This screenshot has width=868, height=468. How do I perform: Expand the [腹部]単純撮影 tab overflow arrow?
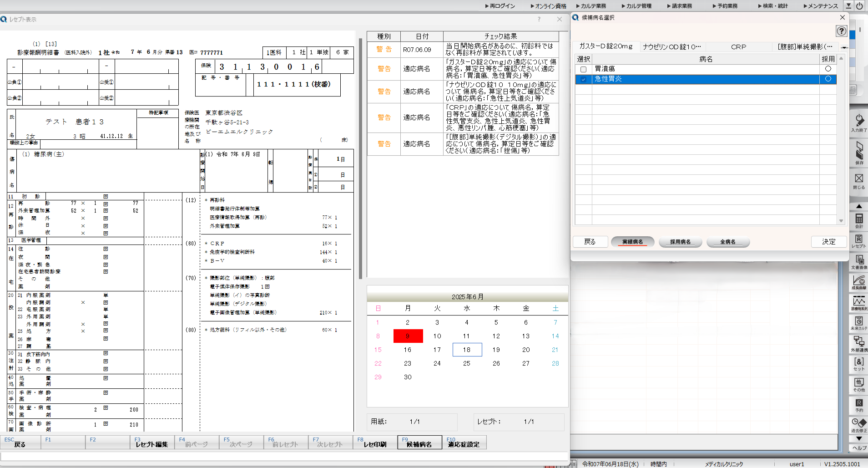pyautogui.click(x=845, y=47)
